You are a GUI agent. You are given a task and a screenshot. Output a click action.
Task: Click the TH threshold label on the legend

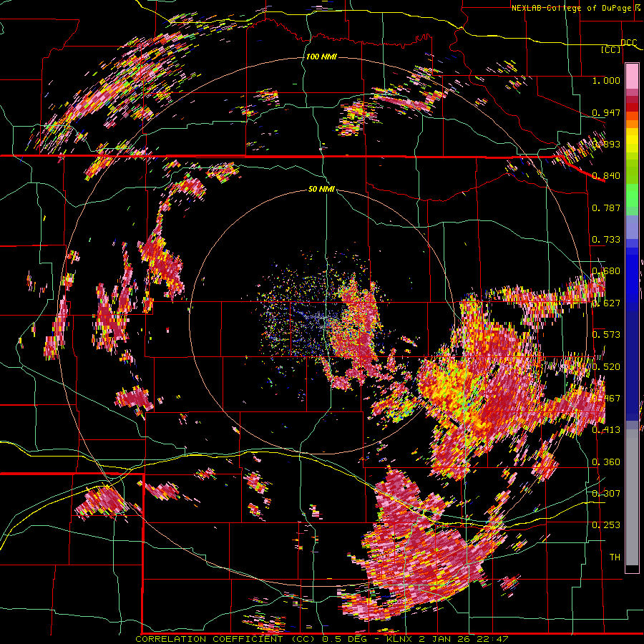[615, 557]
